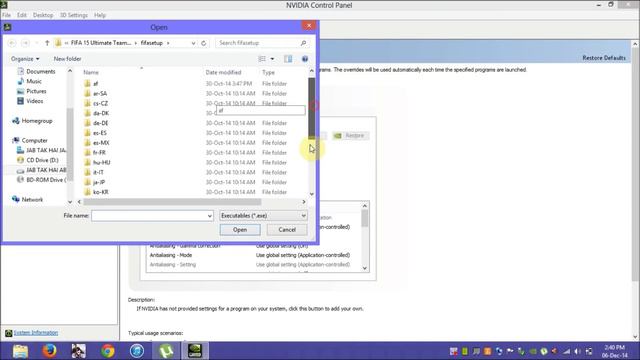Image resolution: width=640 pixels, height=360 pixels.
Task: Click Restore Defaults in NVIDIA panel
Action: pos(604,58)
